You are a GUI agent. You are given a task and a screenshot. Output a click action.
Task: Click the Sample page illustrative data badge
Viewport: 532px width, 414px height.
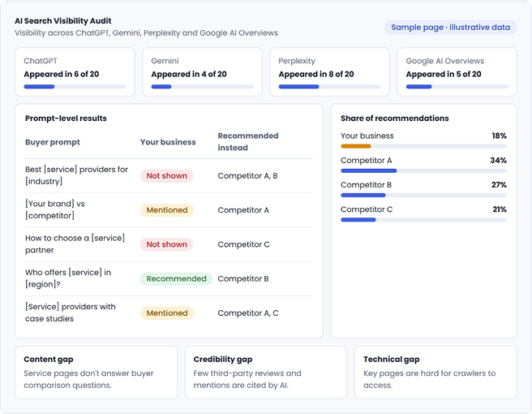click(x=450, y=27)
